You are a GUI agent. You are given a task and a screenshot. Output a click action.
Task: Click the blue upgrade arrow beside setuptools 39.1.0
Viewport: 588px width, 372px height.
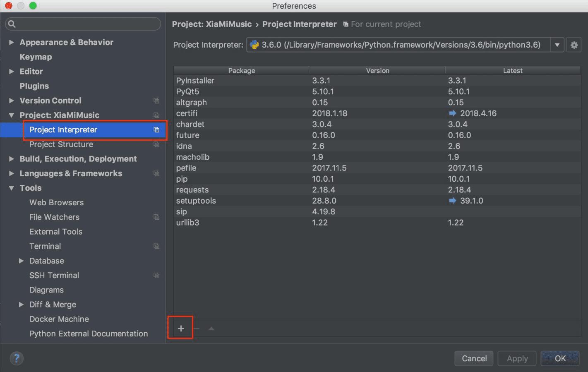(x=452, y=201)
